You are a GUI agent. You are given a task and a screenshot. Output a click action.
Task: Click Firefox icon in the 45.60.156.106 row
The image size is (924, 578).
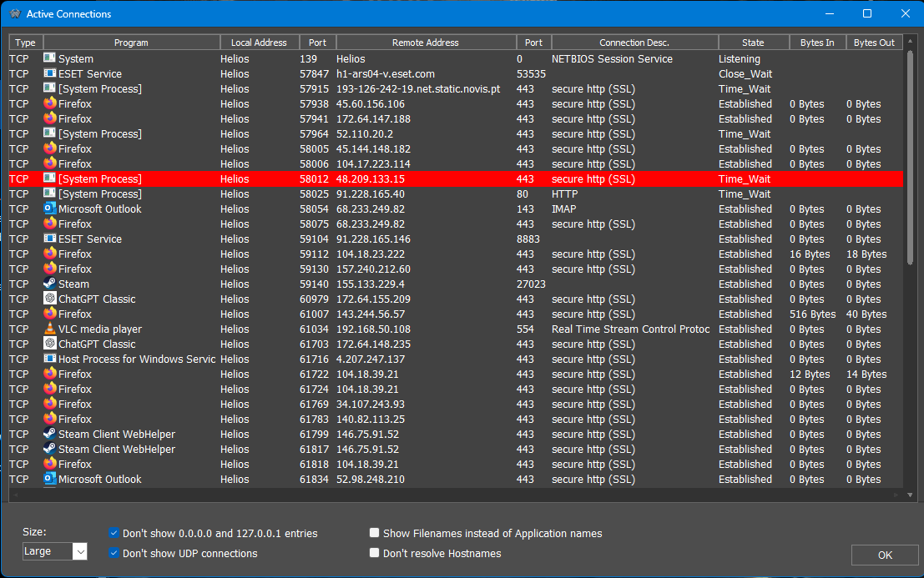click(x=49, y=103)
